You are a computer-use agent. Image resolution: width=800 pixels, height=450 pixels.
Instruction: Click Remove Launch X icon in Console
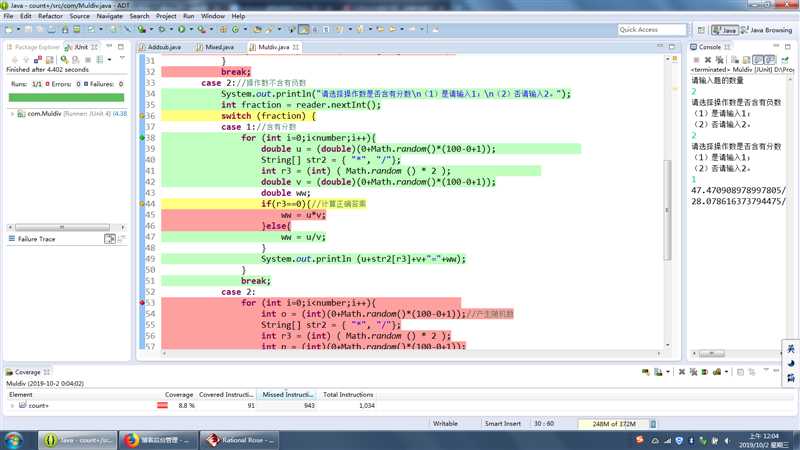(708, 60)
